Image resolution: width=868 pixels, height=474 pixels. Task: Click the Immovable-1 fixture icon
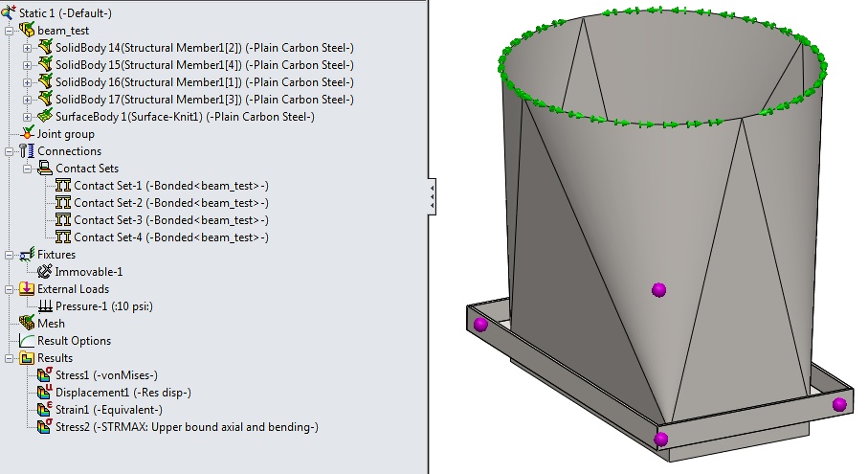point(44,271)
